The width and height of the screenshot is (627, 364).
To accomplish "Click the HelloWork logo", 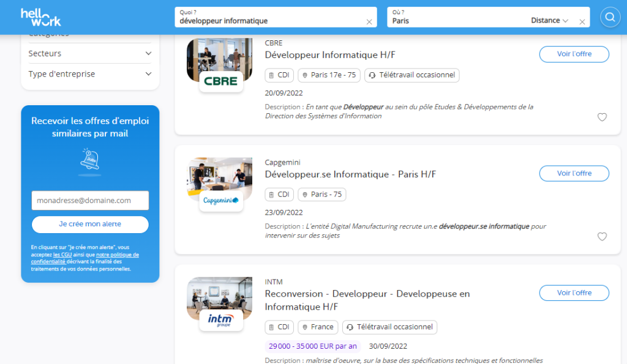I will 41,17.
